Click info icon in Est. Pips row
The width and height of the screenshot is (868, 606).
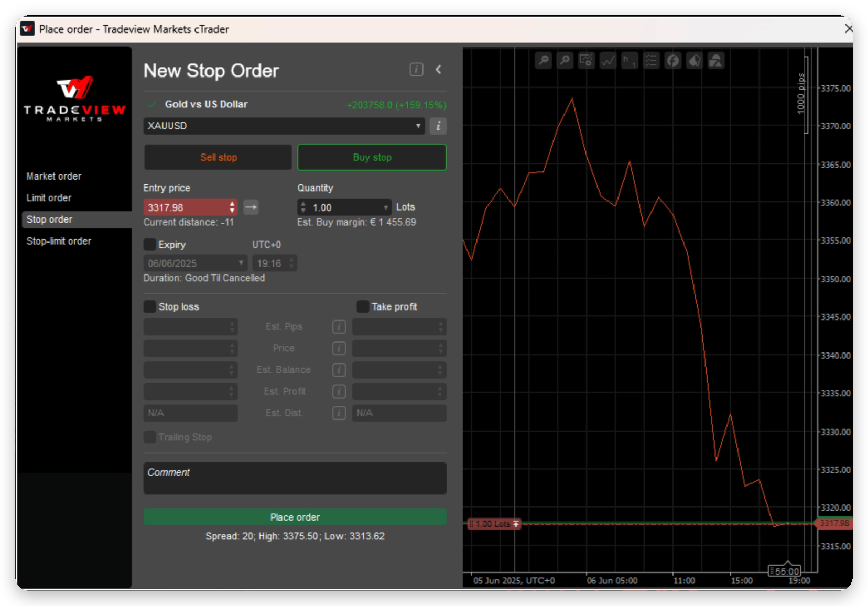[339, 327]
